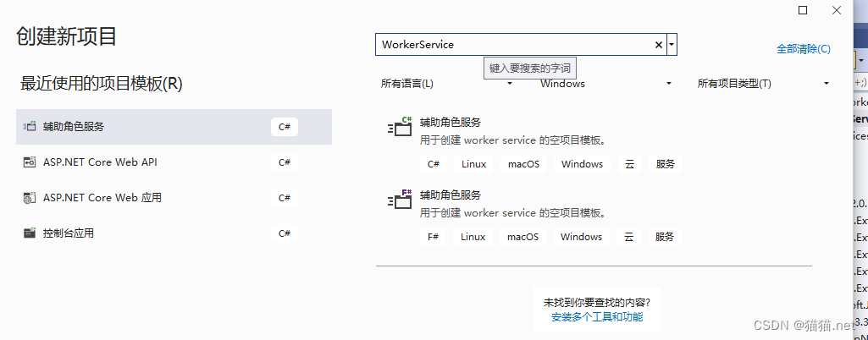Select 控制台应用 recent template
Image resolution: width=868 pixels, height=340 pixels.
[x=174, y=233]
